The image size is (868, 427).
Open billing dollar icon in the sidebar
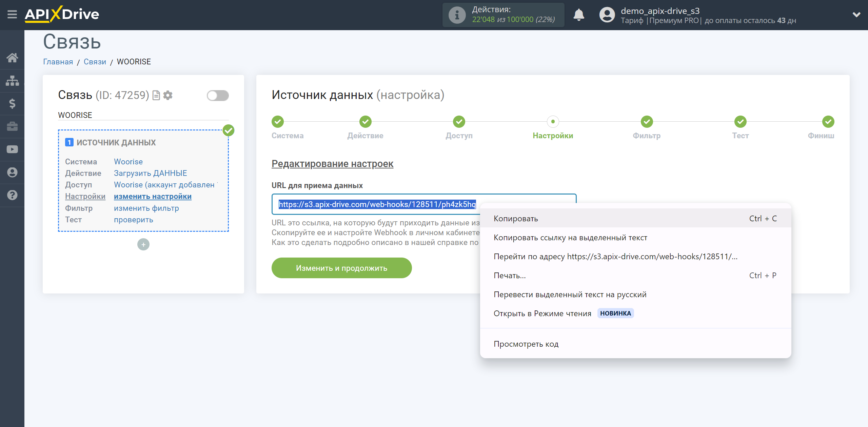tap(12, 103)
